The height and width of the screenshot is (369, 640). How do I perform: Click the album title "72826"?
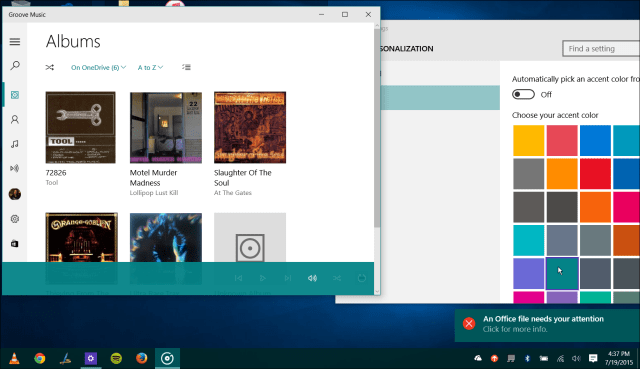(x=56, y=173)
